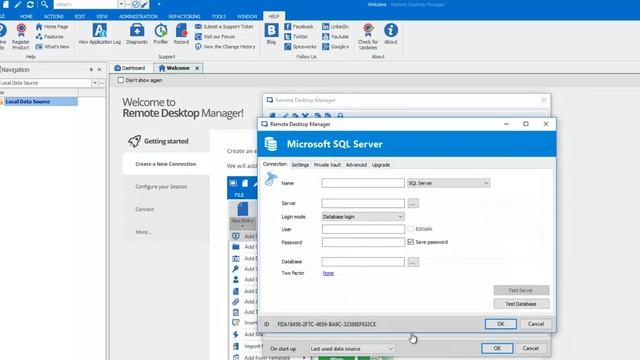Pin the Navigation panel
Image resolution: width=640 pixels, height=360 pixels.
[x=91, y=70]
